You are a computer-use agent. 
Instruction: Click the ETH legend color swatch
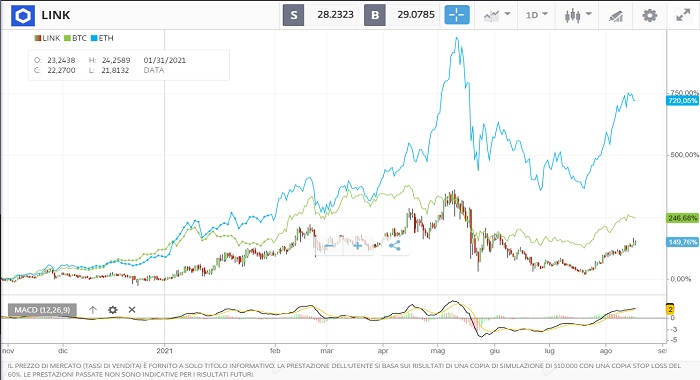(94, 38)
